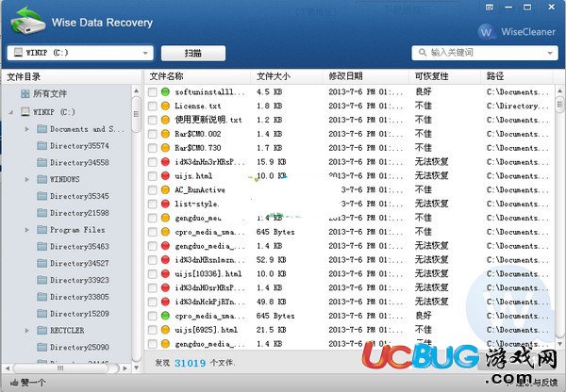This screenshot has width=566, height=392.
Task: Collapse the WINXP (C:) tree node
Action: coord(11,112)
